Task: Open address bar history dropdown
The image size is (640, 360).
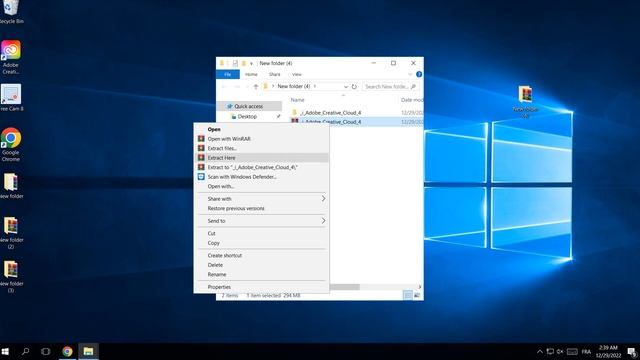Action: 346,87
